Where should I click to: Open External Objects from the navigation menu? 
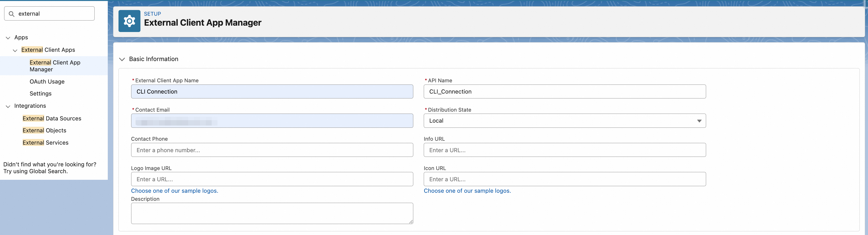click(x=44, y=130)
